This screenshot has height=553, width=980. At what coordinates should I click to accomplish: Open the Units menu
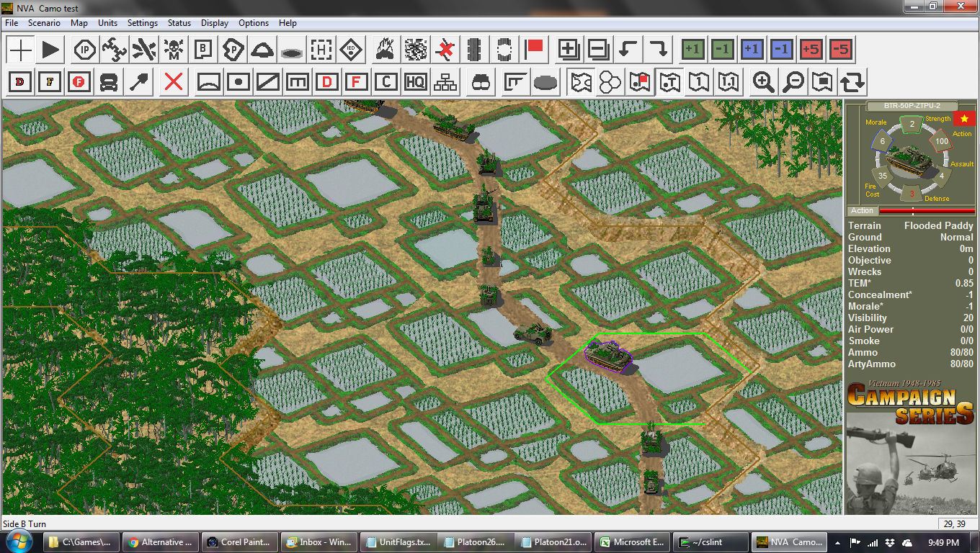107,23
